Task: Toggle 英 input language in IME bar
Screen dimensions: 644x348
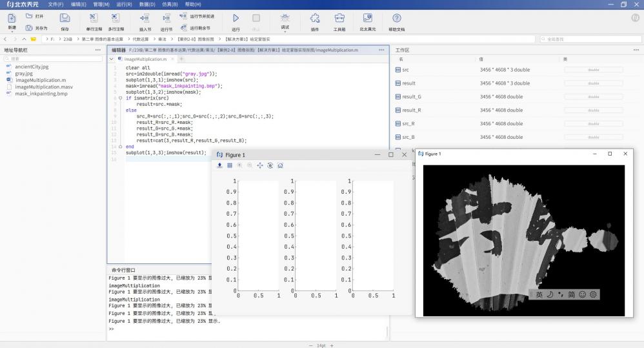Action: click(539, 294)
